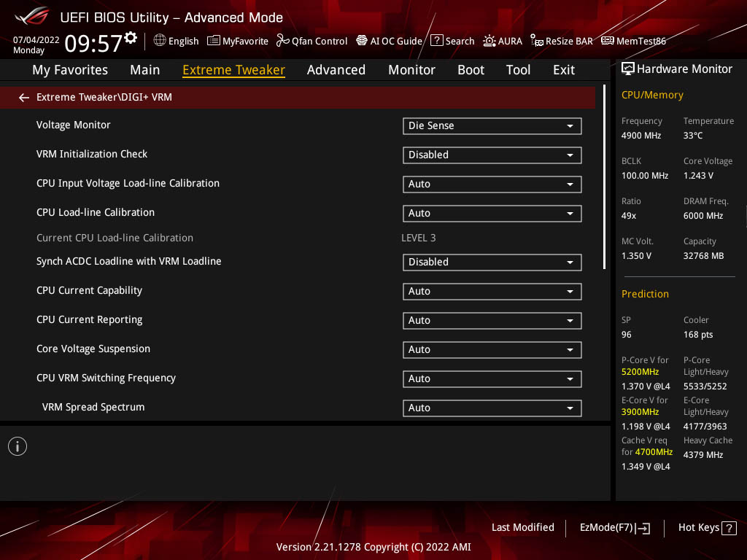Image resolution: width=747 pixels, height=560 pixels.
Task: Open Search question mark icon
Action: [x=436, y=41]
